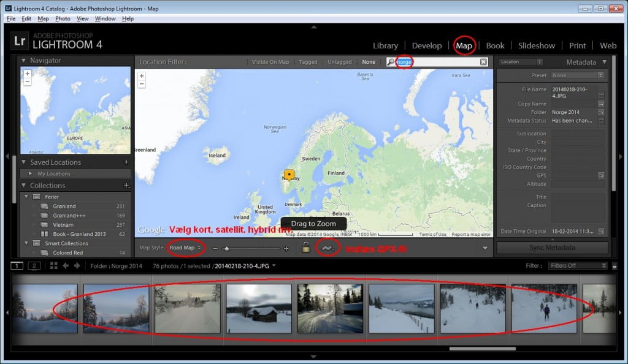Select Visible On Map filter
The width and height of the screenshot is (628, 364).
(270, 62)
